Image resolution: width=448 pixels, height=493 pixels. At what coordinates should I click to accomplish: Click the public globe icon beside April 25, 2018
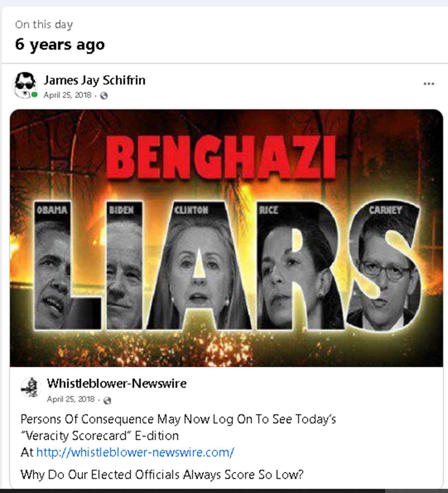[x=104, y=96]
